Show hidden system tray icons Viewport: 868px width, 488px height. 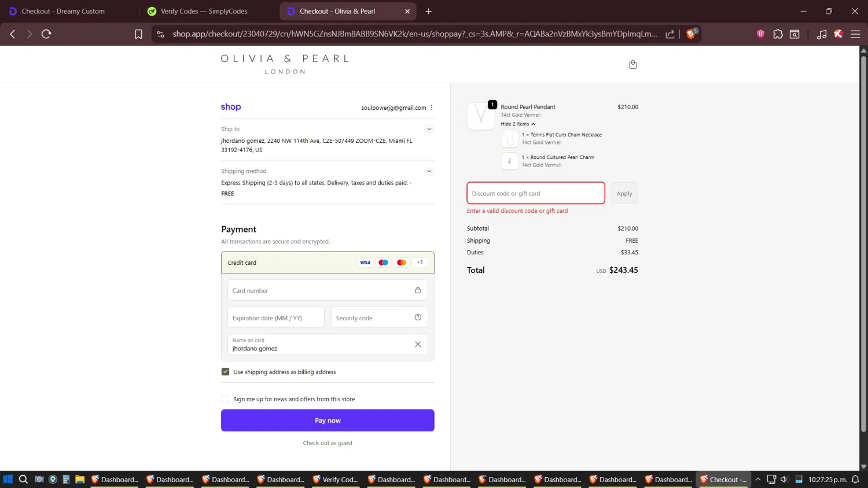757,479
